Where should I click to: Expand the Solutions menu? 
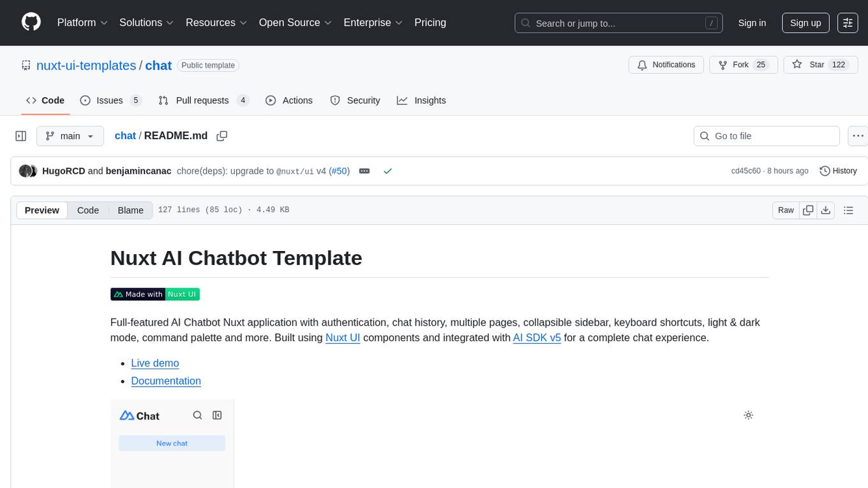[147, 22]
